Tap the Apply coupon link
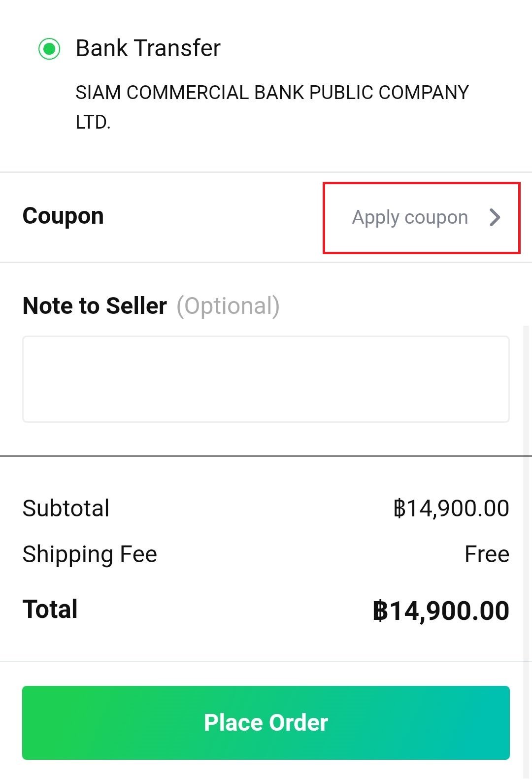 [x=410, y=217]
